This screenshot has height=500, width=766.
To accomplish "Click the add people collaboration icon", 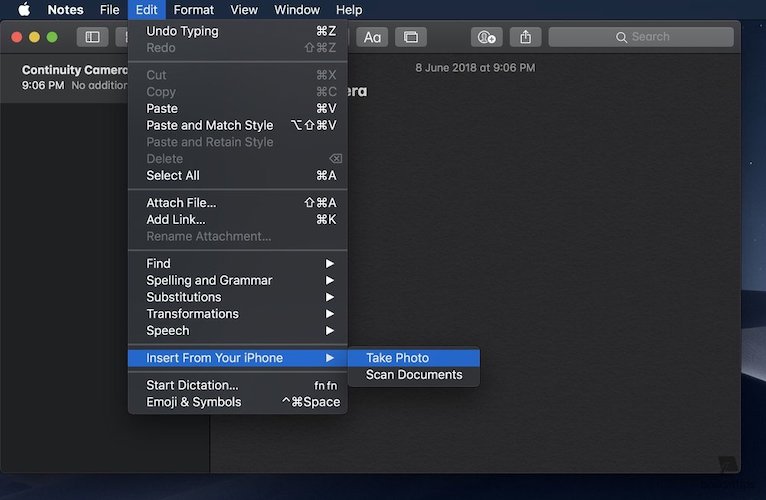I will coord(487,37).
